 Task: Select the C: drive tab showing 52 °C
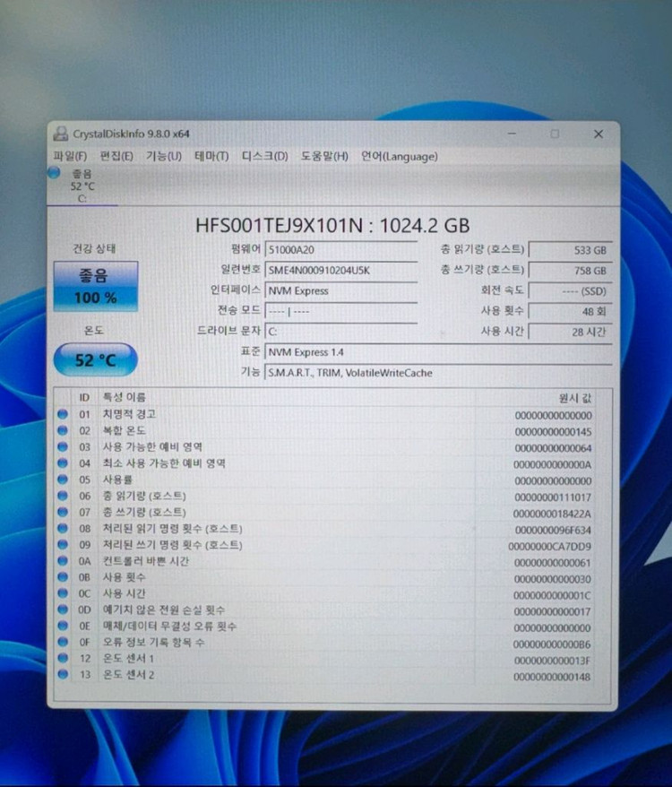pyautogui.click(x=82, y=186)
